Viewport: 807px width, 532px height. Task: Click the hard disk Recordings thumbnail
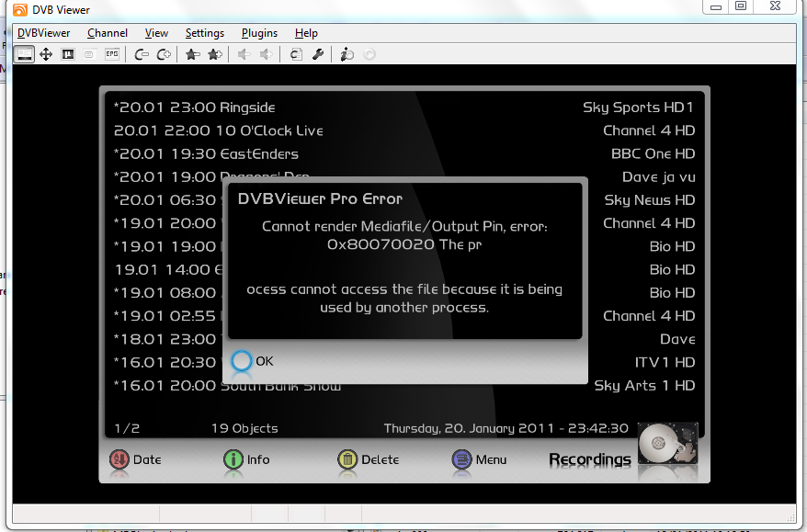667,445
